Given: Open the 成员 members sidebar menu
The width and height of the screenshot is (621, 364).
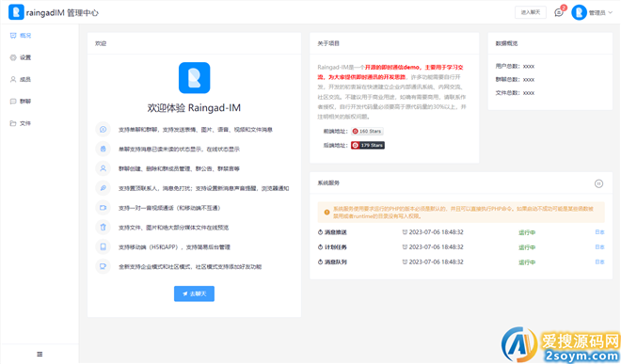Looking at the screenshot, I should [x=21, y=79].
